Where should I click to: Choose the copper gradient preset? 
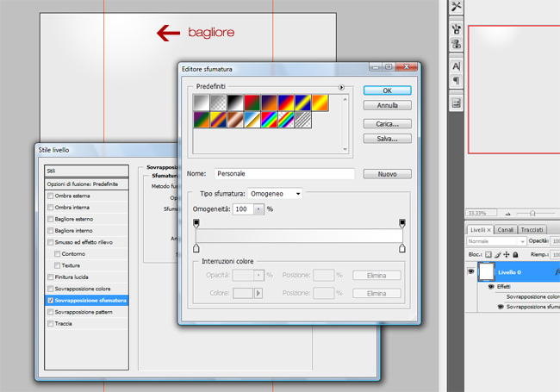point(235,120)
